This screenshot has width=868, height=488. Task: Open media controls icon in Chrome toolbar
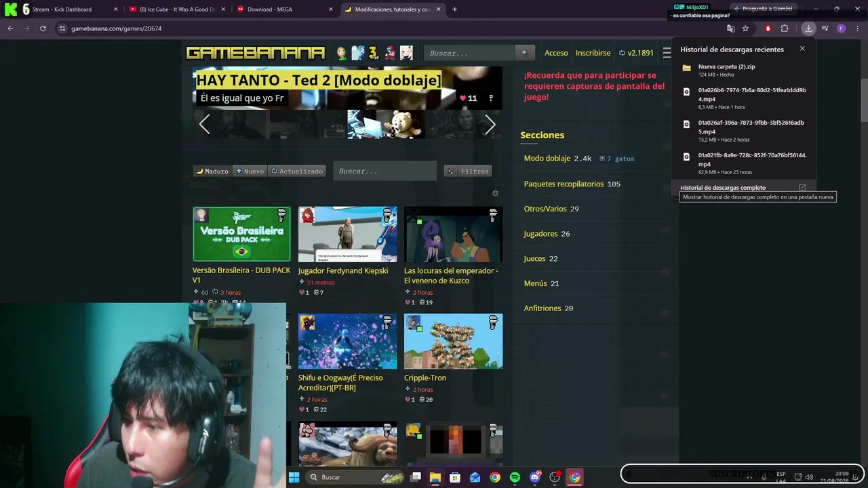click(x=825, y=28)
